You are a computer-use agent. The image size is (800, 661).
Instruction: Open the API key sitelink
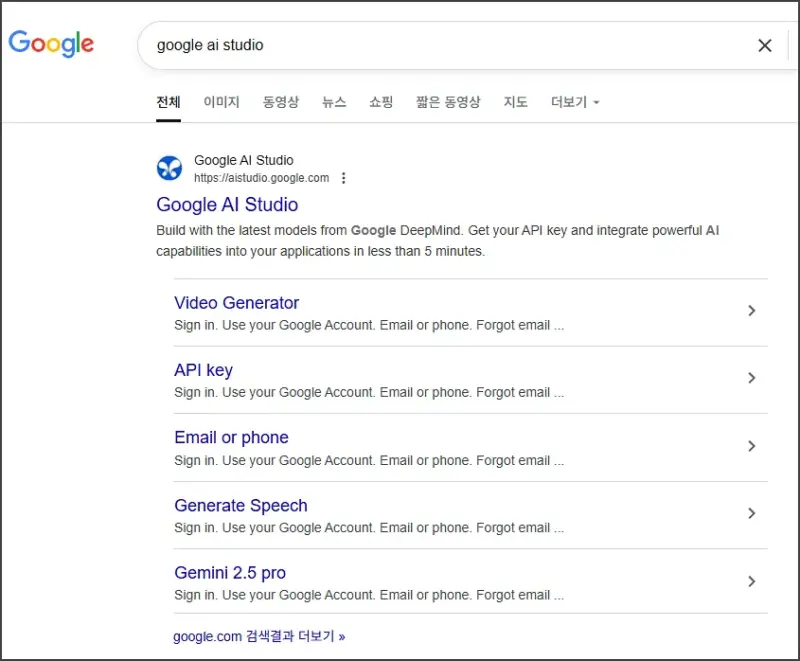click(204, 370)
